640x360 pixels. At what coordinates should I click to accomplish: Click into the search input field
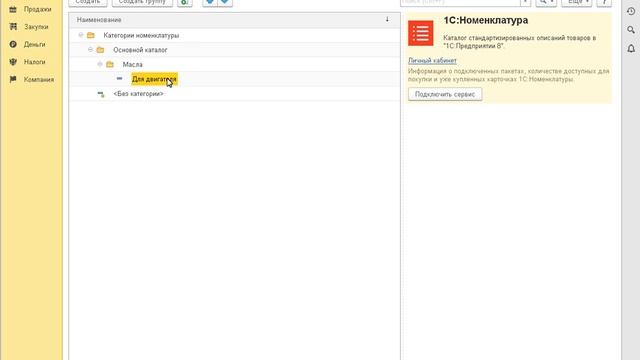tap(460, 2)
